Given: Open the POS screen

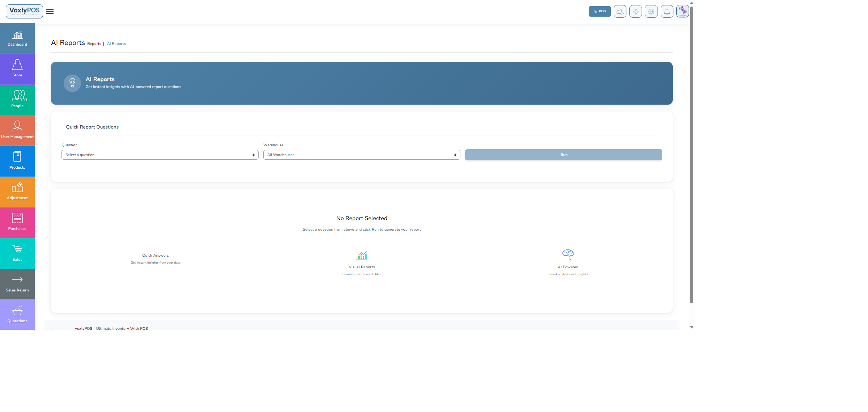Looking at the screenshot, I should pyautogui.click(x=600, y=11).
